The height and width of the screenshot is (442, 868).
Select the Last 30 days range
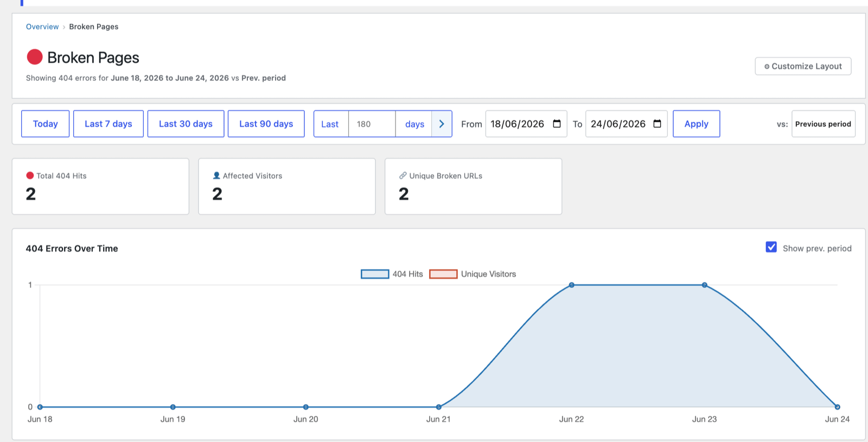click(186, 124)
